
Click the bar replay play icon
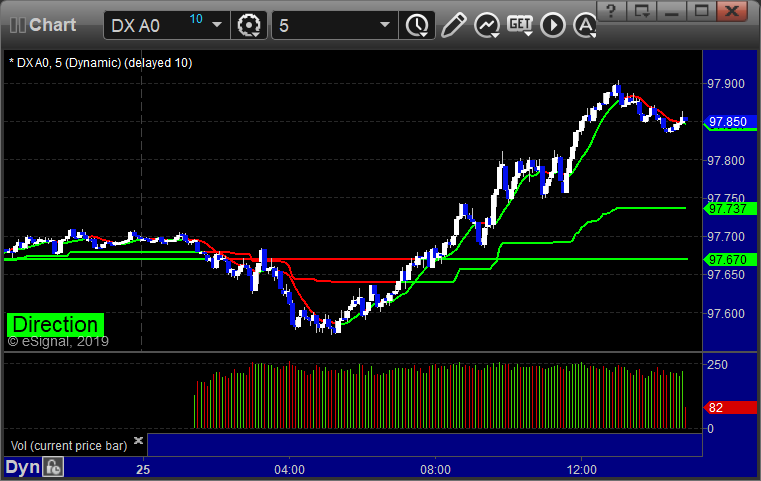click(553, 25)
